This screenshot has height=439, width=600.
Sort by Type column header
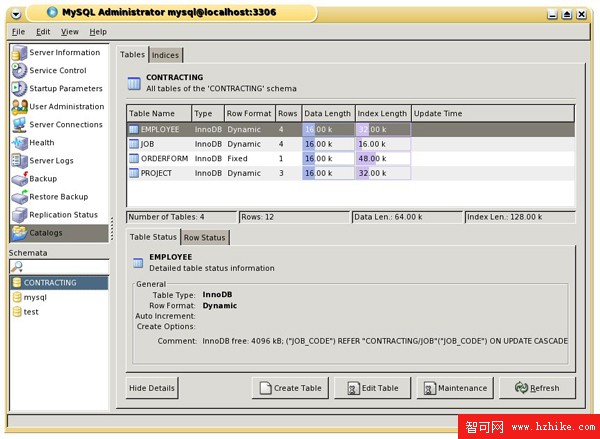208,114
